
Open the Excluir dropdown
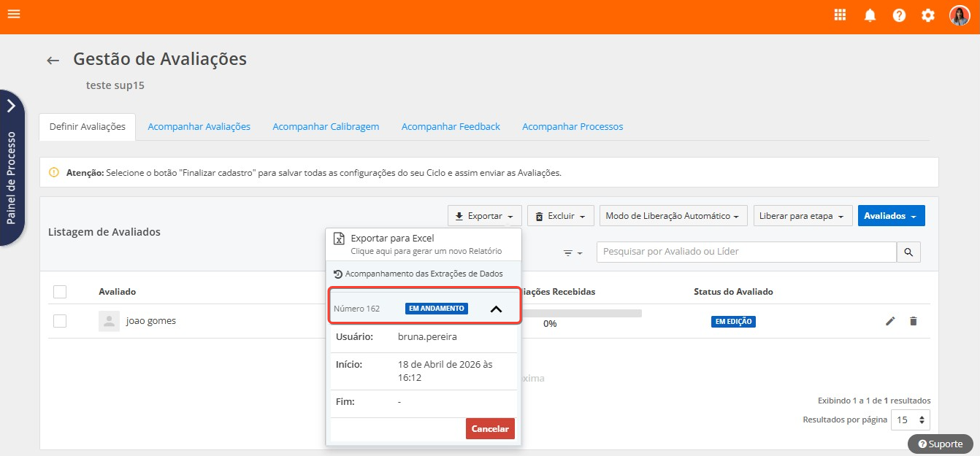560,216
